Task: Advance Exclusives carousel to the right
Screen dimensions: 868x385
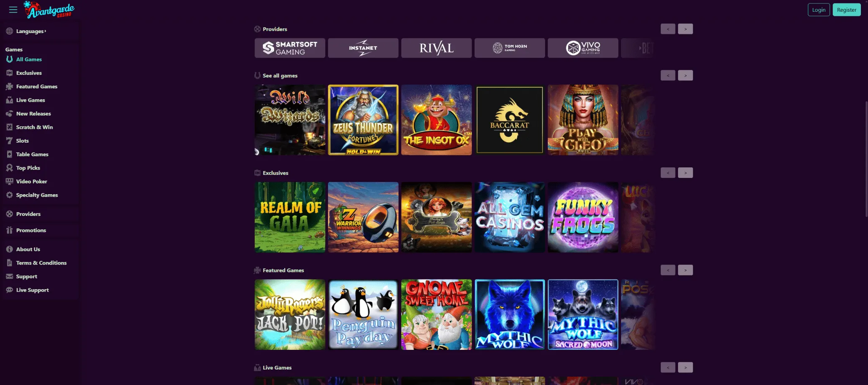Action: click(x=685, y=173)
